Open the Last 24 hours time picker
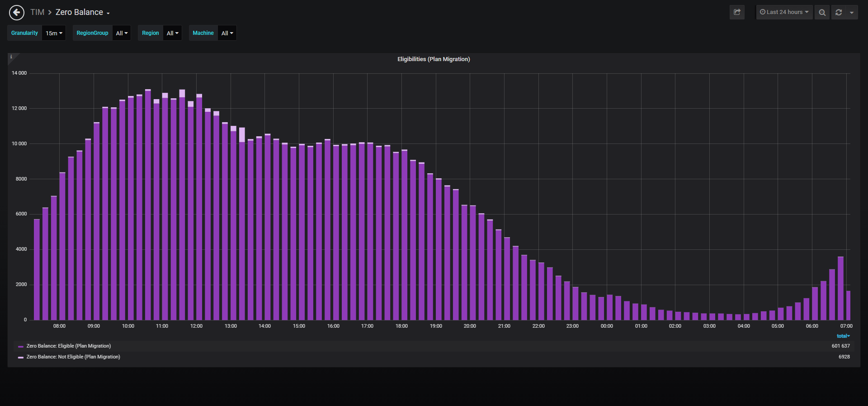The image size is (868, 406). pyautogui.click(x=784, y=12)
